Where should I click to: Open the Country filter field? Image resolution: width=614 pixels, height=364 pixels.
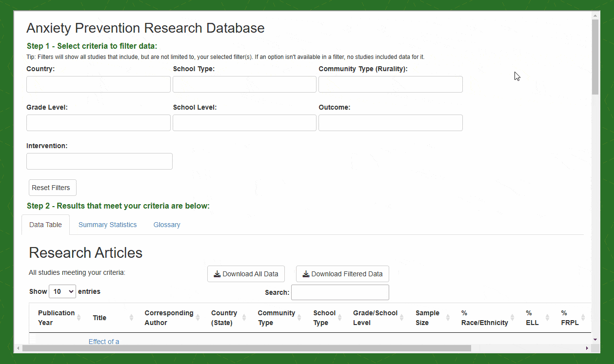[99, 84]
